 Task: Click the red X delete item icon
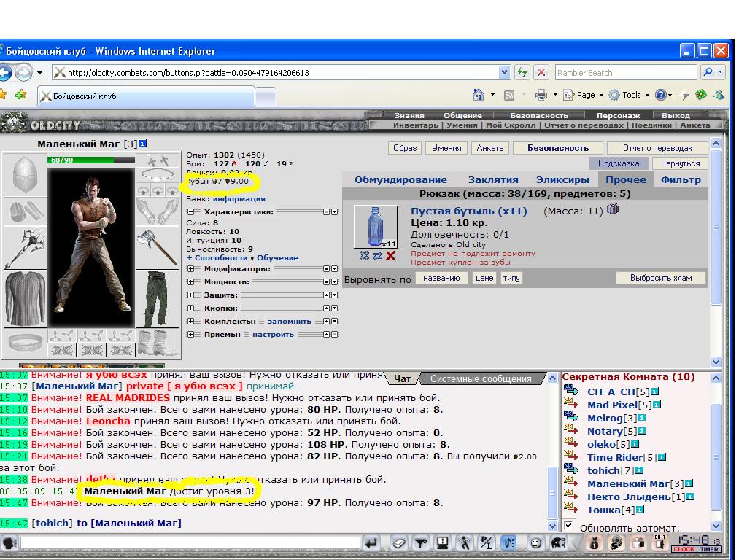coord(391,256)
